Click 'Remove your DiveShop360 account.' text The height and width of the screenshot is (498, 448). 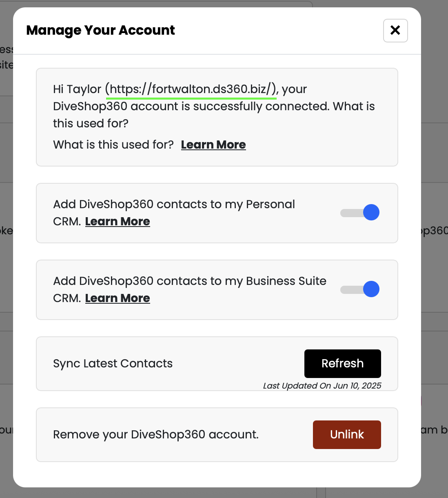(x=156, y=435)
